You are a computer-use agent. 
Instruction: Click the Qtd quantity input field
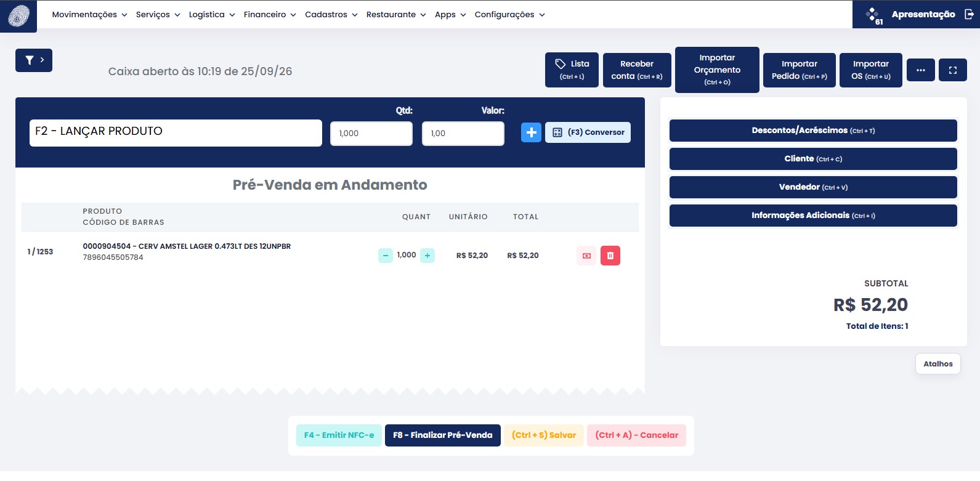(371, 134)
